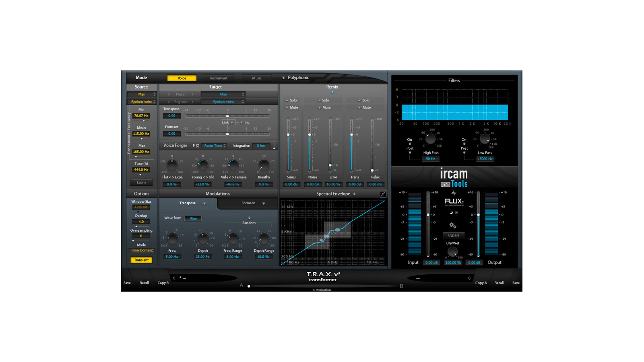Expand the Spectral Envelope display
644x362 pixels.
[x=383, y=194]
